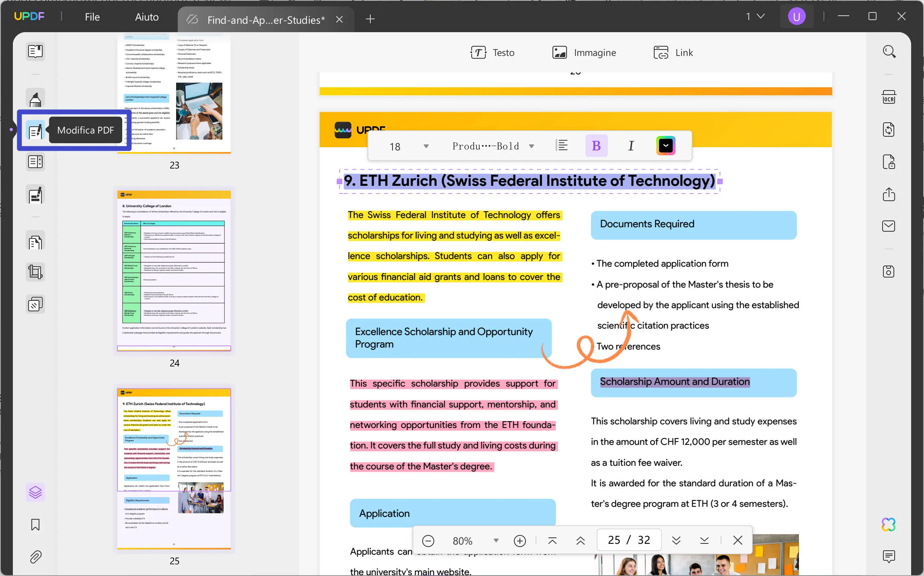
Task: Toggle Italic formatting
Action: [x=631, y=146]
